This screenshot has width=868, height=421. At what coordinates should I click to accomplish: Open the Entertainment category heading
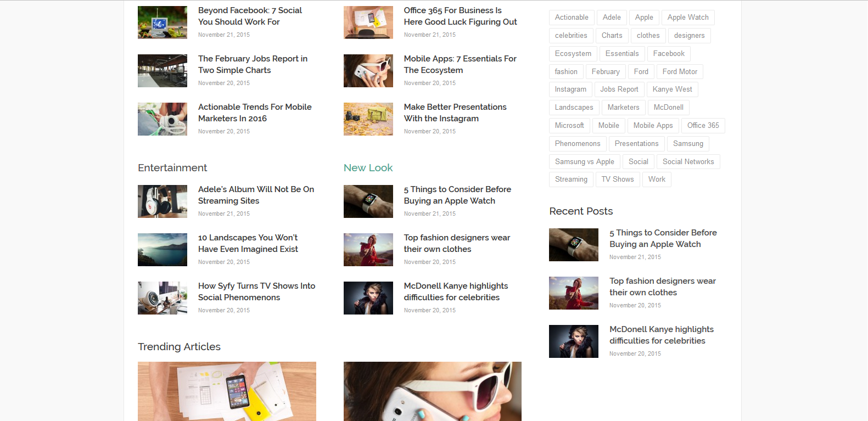pyautogui.click(x=172, y=168)
